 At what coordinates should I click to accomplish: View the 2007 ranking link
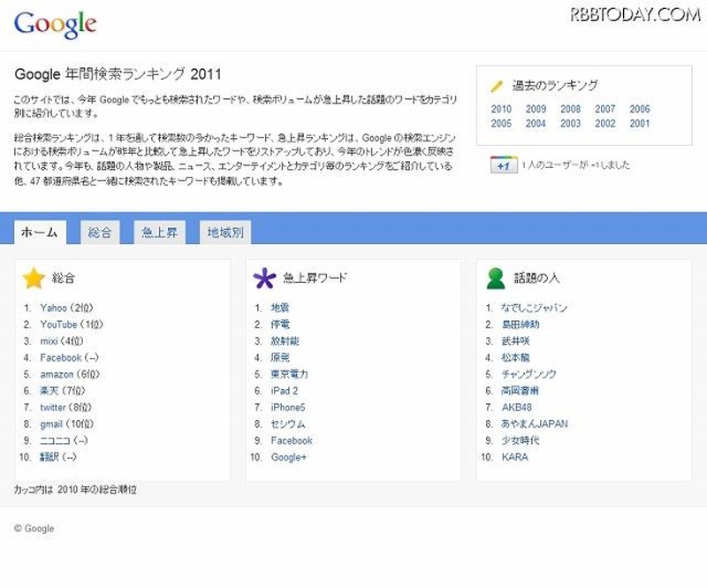click(x=605, y=110)
